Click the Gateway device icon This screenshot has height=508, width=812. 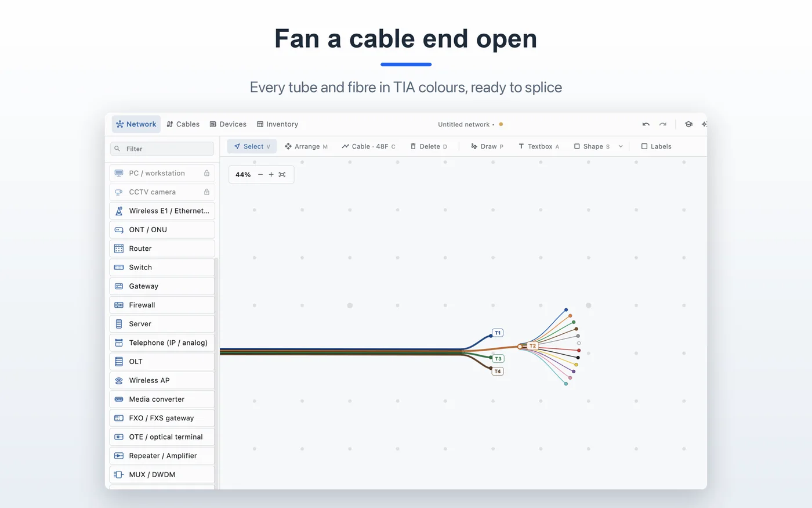point(119,286)
